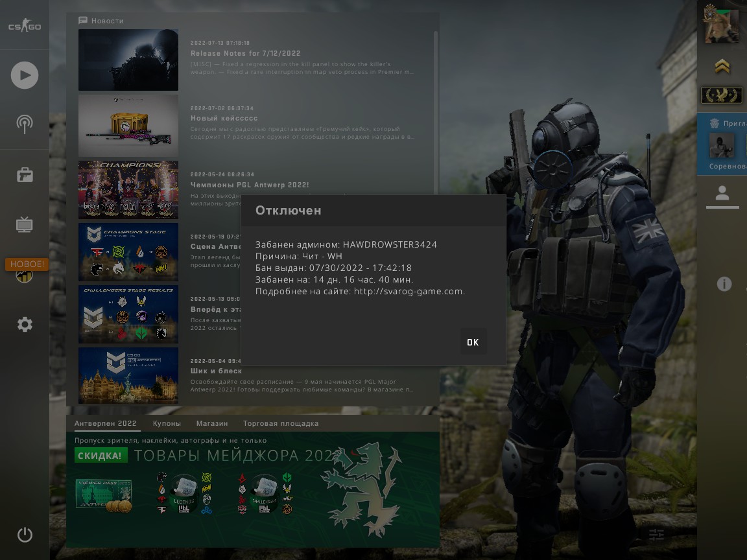The image size is (747, 560).
Task: Select the Legends sticker capsule item
Action: pos(184,493)
